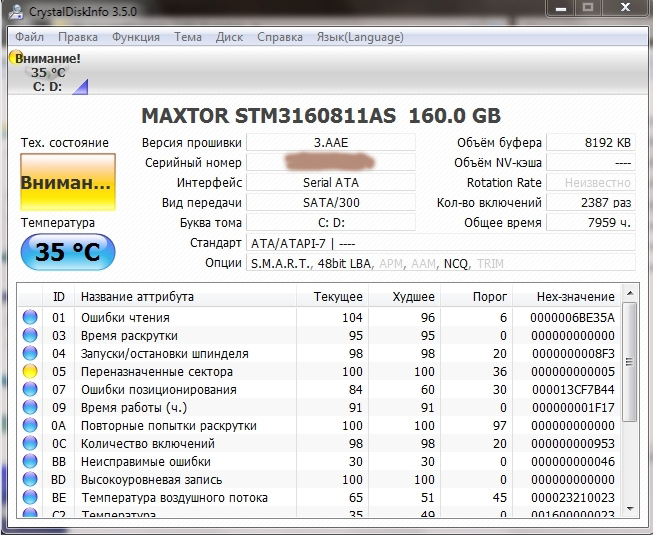Click the NV-cache size field
Screen dimensions: 653x535
click(591, 162)
